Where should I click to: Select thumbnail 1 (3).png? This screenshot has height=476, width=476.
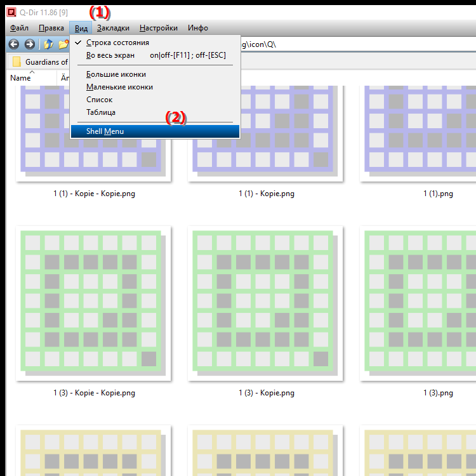[x=418, y=303]
